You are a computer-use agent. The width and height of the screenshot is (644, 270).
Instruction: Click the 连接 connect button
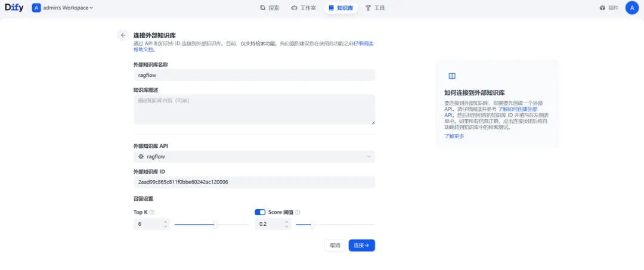[361, 246]
